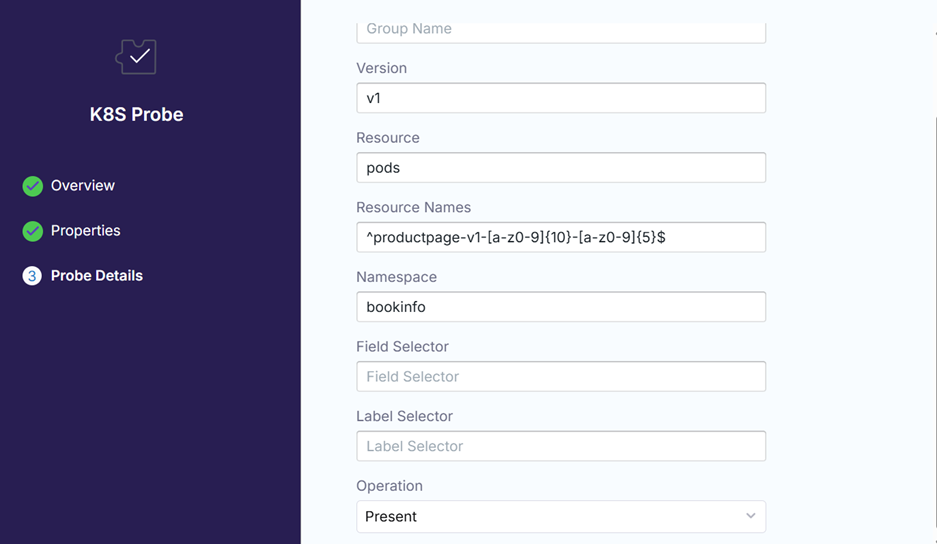Image resolution: width=937 pixels, height=544 pixels.
Task: Click the Operation dropdown chevron arrow
Action: coord(750,516)
